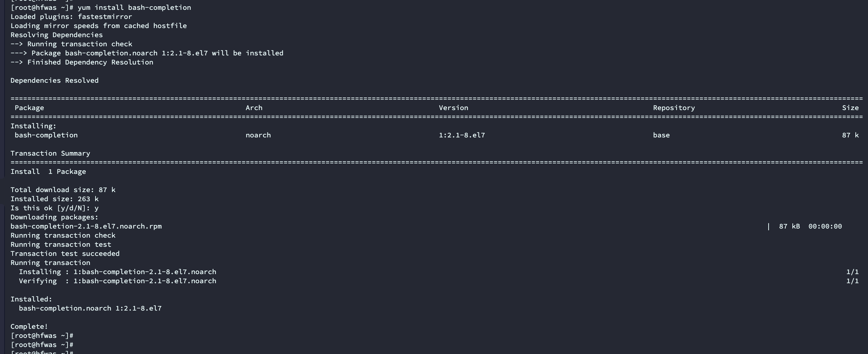Click the "Resolving Dependencies" line
The width and height of the screenshot is (868, 354).
tap(56, 35)
